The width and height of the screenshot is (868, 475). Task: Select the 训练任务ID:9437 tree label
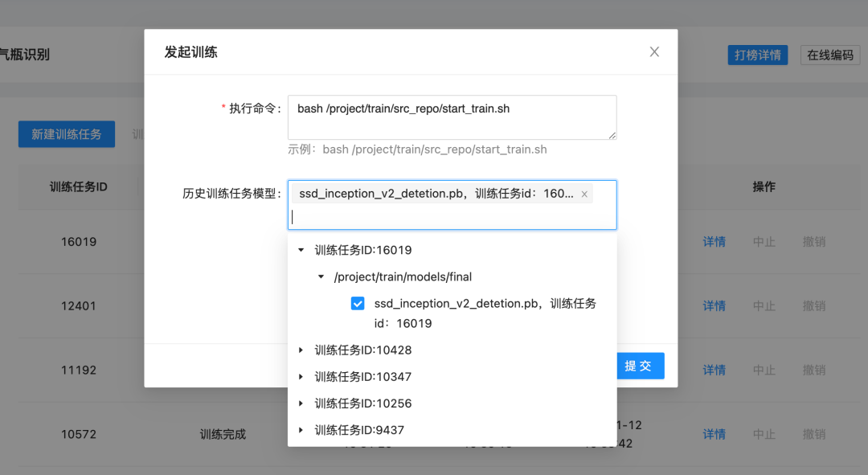(x=359, y=430)
